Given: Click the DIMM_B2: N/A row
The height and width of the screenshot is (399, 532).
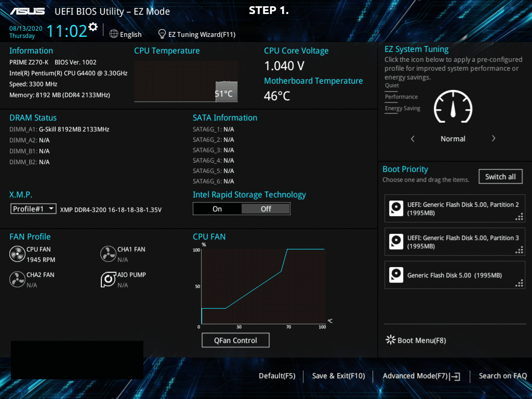Looking at the screenshot, I should point(30,162).
